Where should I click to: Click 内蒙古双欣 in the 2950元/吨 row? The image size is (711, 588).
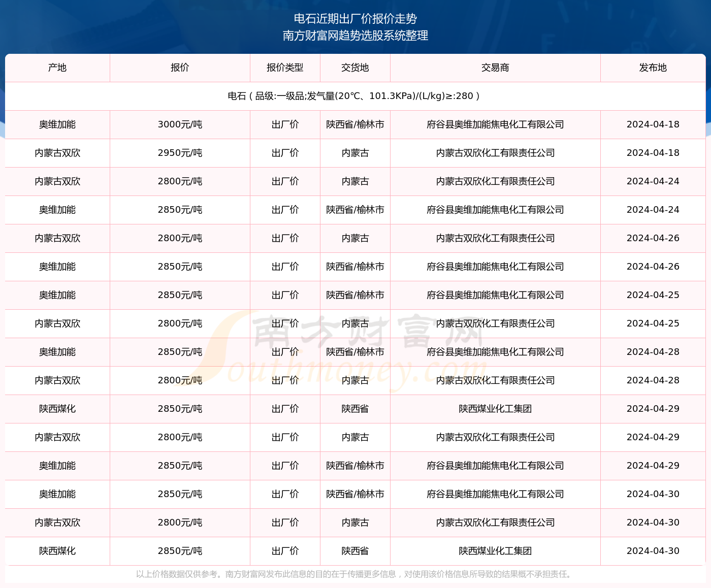coord(57,153)
